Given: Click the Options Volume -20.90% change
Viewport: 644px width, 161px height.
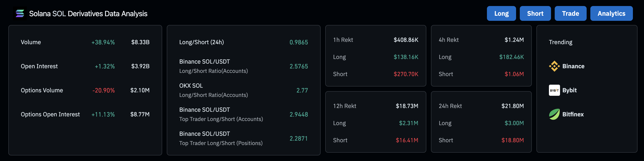Looking at the screenshot, I should click(x=103, y=90).
